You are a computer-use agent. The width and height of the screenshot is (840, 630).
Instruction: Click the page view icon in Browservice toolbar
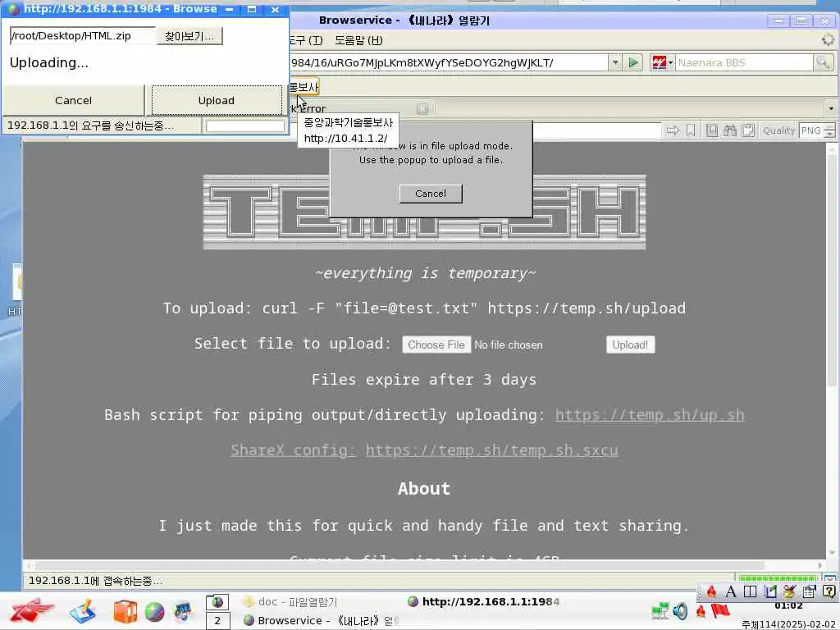pyautogui.click(x=711, y=130)
